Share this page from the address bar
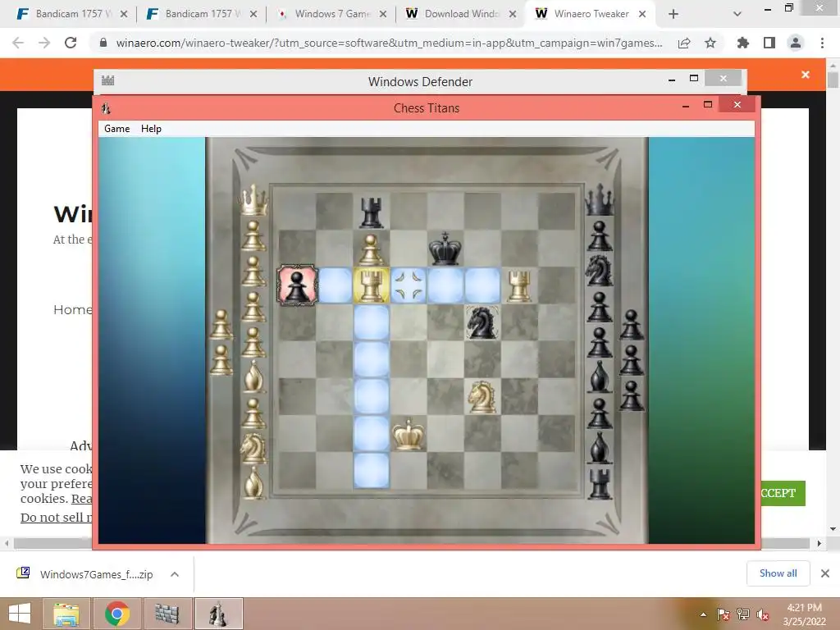Viewport: 840px width, 630px height. 684,43
